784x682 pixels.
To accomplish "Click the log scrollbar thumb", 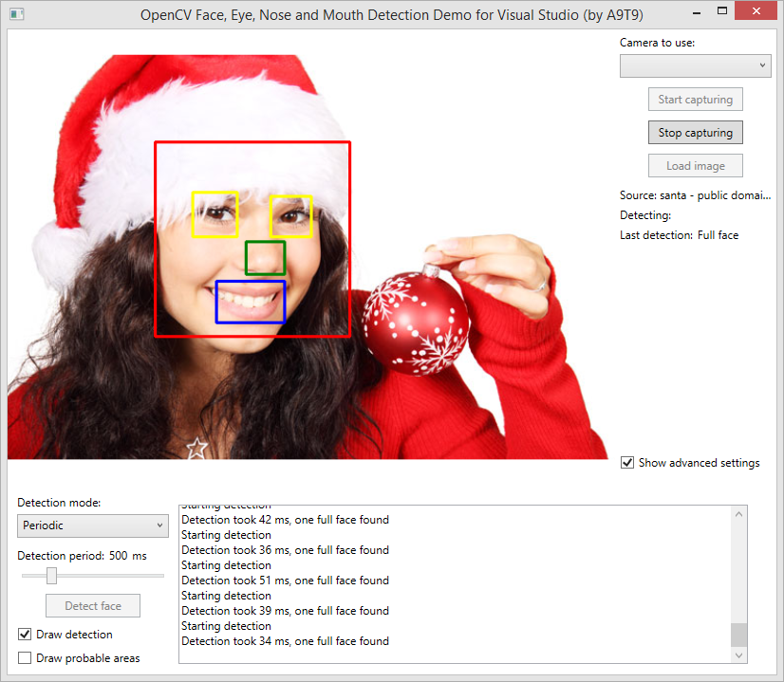I will (x=739, y=635).
